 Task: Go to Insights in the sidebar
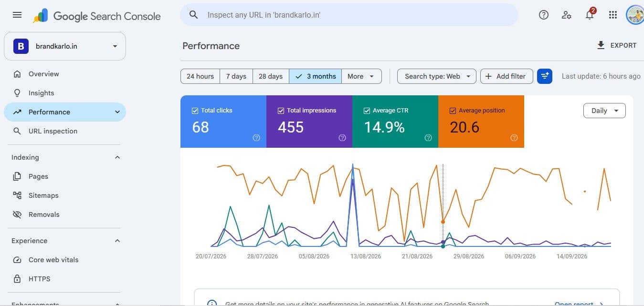coord(65,93)
